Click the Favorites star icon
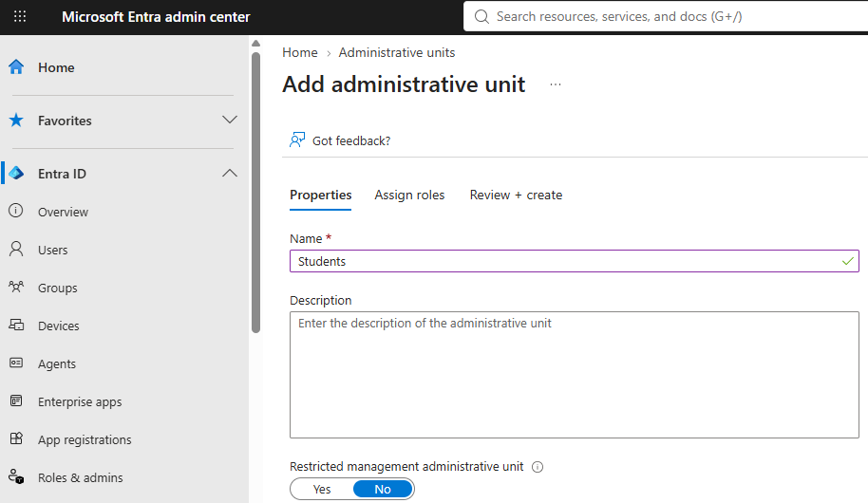This screenshot has width=868, height=503. (16, 121)
